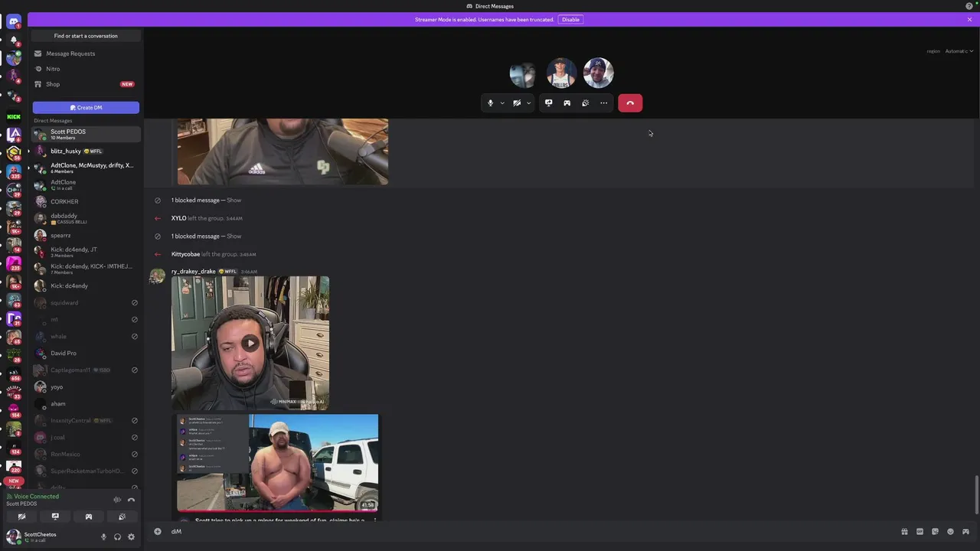Click the Voice Connected status text

36,497
